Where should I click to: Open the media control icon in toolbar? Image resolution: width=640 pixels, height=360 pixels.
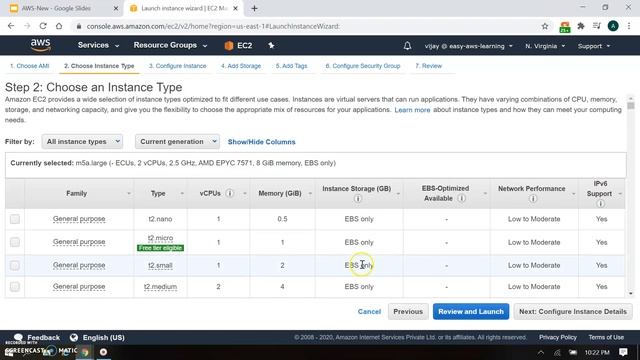tap(597, 26)
